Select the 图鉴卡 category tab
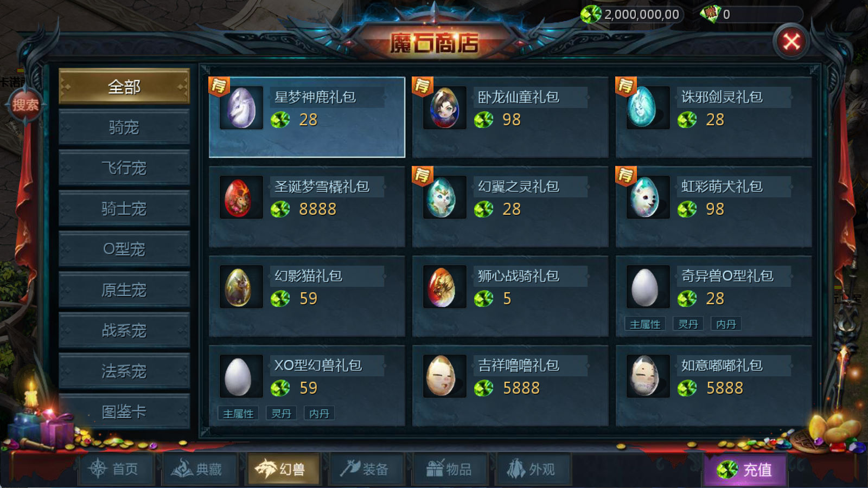The image size is (868, 488). pyautogui.click(x=124, y=412)
